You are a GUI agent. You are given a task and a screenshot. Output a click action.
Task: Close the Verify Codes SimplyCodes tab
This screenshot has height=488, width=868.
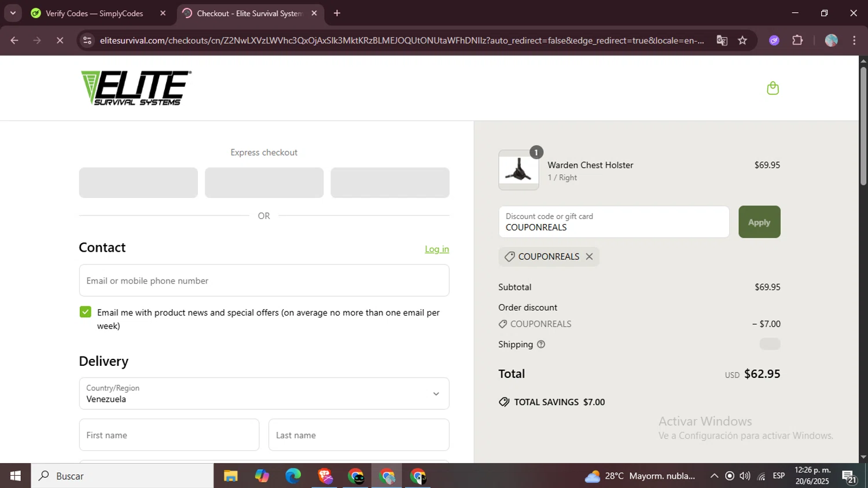pyautogui.click(x=163, y=13)
